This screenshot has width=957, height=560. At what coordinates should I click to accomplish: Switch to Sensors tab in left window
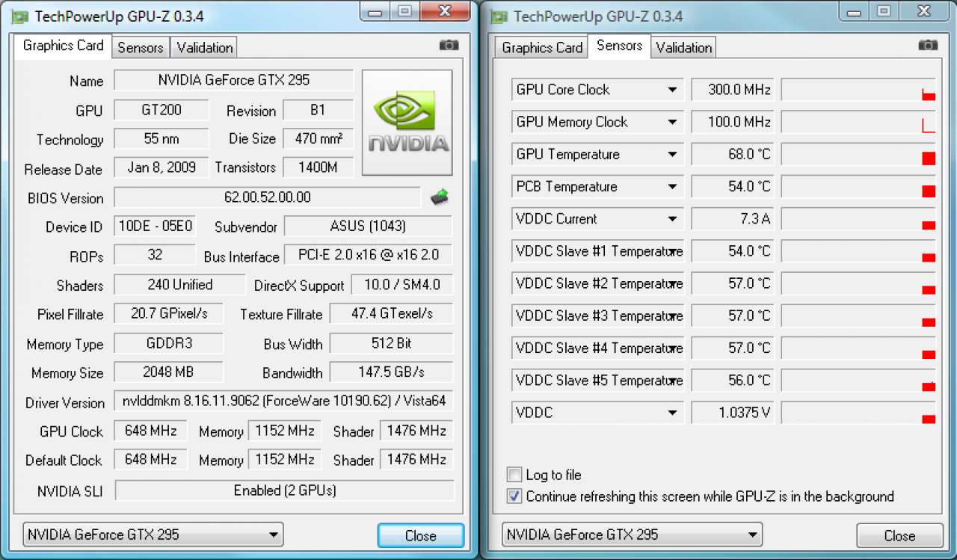pyautogui.click(x=140, y=47)
